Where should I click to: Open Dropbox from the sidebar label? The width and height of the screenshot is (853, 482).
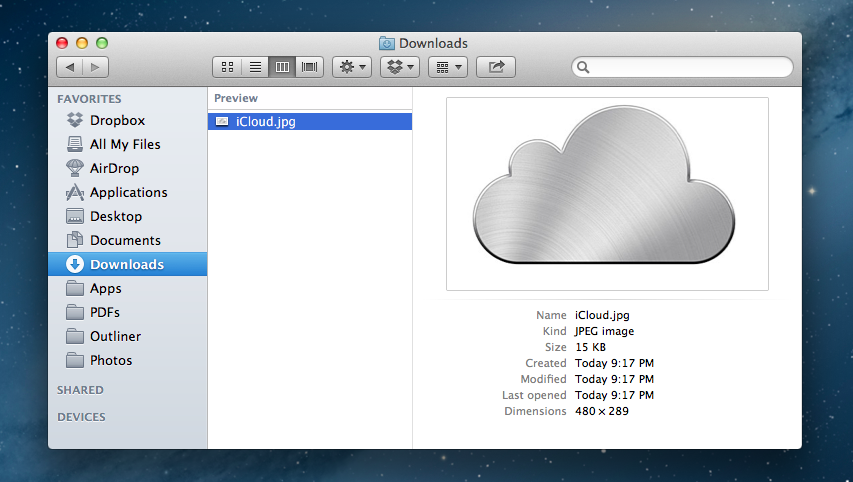pos(118,120)
